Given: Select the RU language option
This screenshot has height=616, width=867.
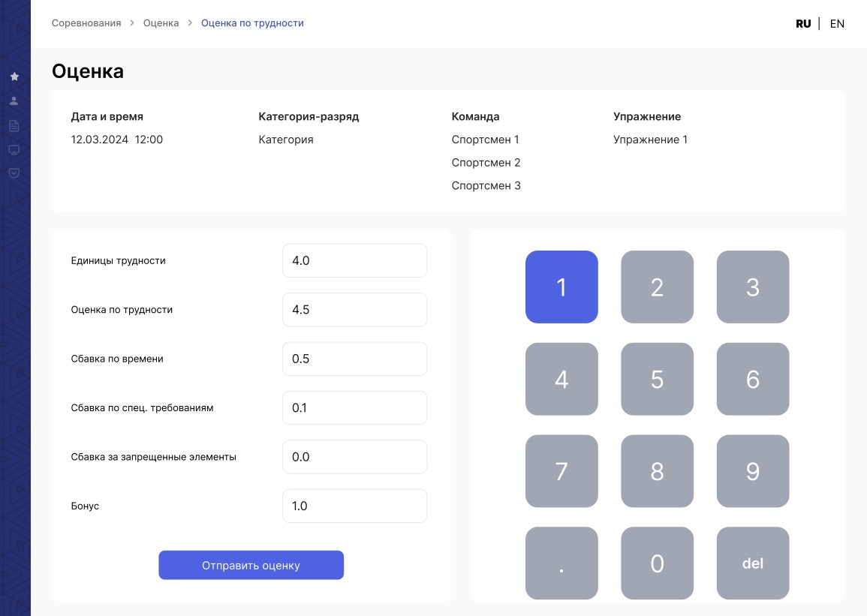Looking at the screenshot, I should (x=803, y=23).
